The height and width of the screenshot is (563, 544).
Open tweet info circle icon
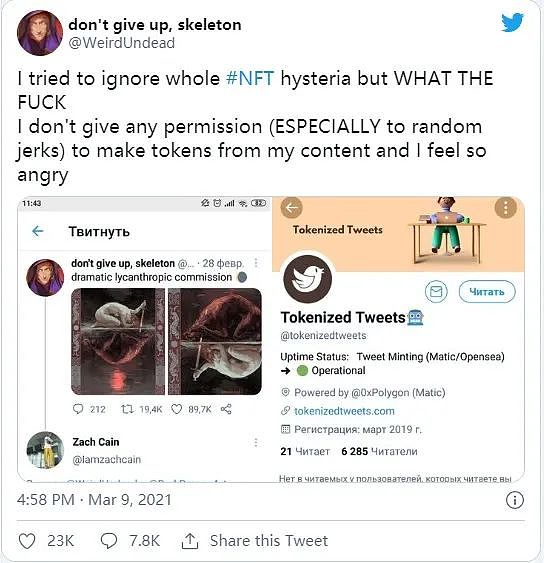[x=515, y=500]
